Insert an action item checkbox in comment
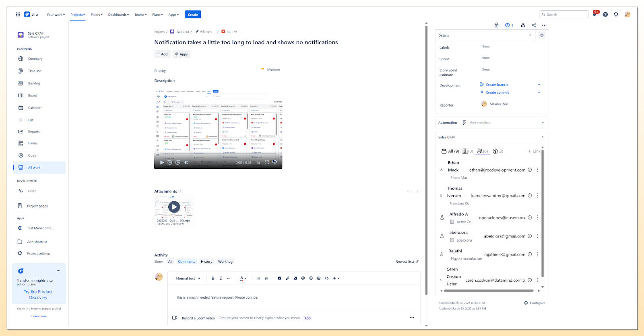Image resolution: width=644 pixels, height=336 pixels. click(279, 278)
